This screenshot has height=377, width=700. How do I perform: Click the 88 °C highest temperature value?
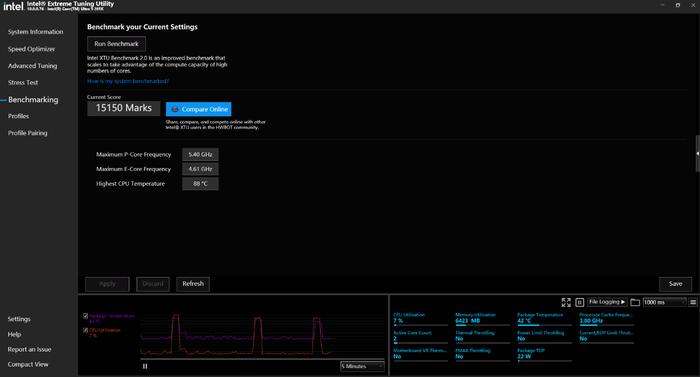point(200,184)
